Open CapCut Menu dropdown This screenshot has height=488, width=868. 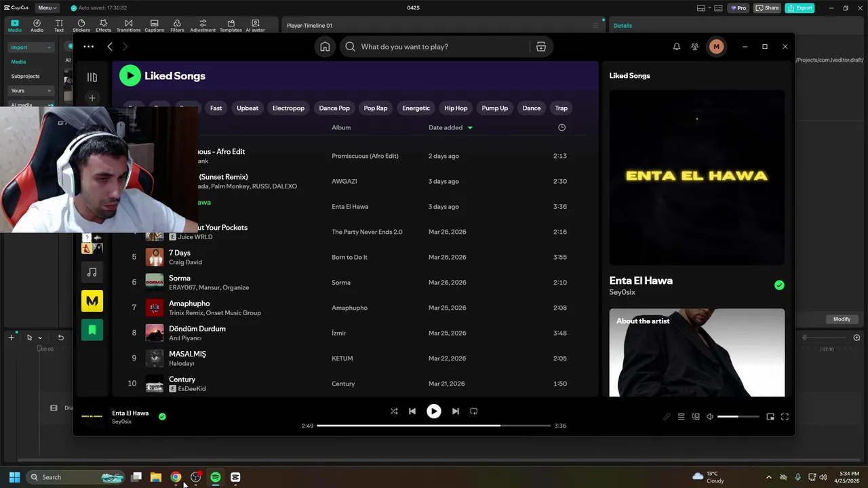(x=47, y=7)
